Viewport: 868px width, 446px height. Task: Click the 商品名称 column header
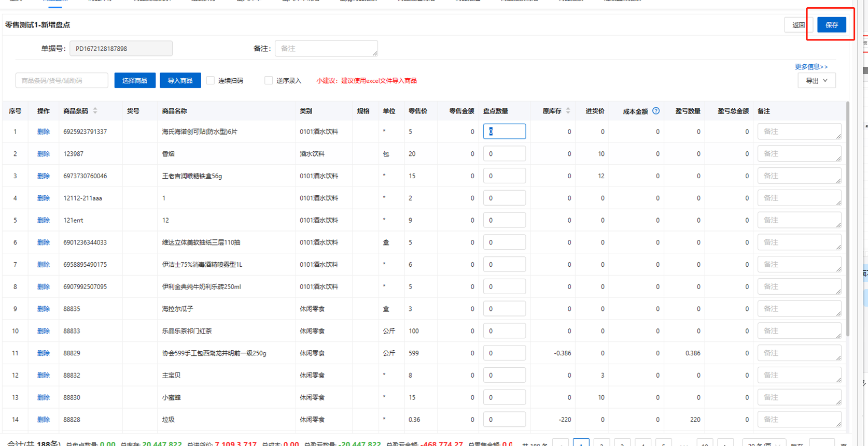tap(174, 111)
